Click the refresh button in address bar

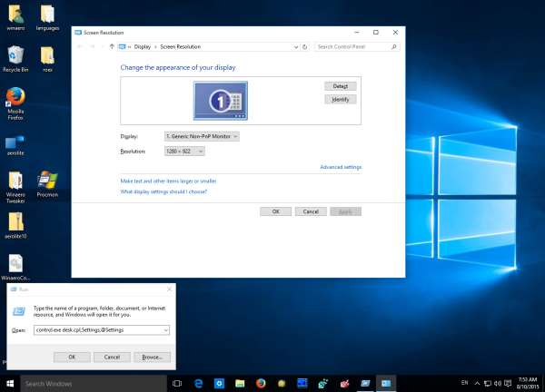pos(305,47)
